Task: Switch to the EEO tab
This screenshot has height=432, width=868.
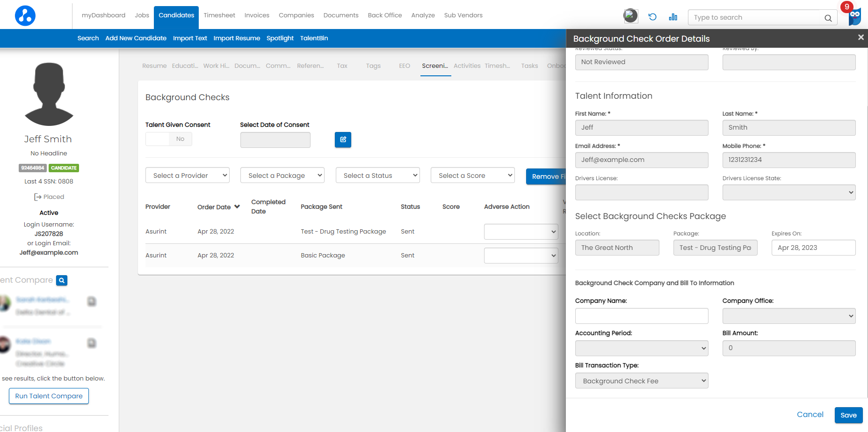Action: [405, 66]
